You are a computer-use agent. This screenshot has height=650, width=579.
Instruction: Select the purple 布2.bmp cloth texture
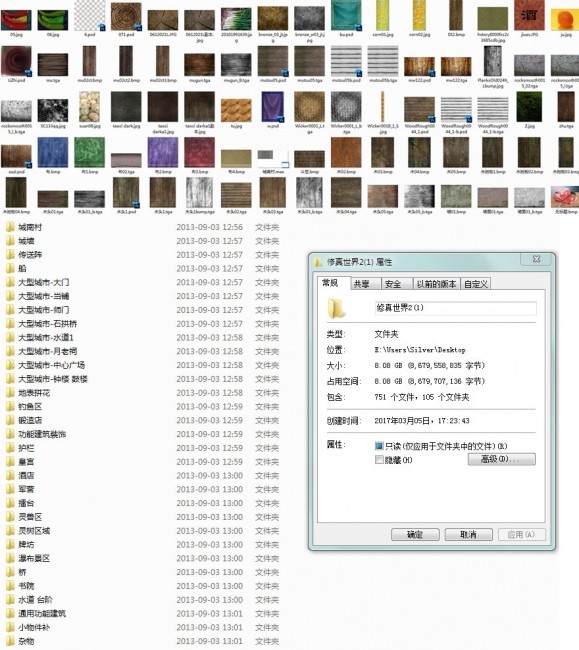(162, 152)
